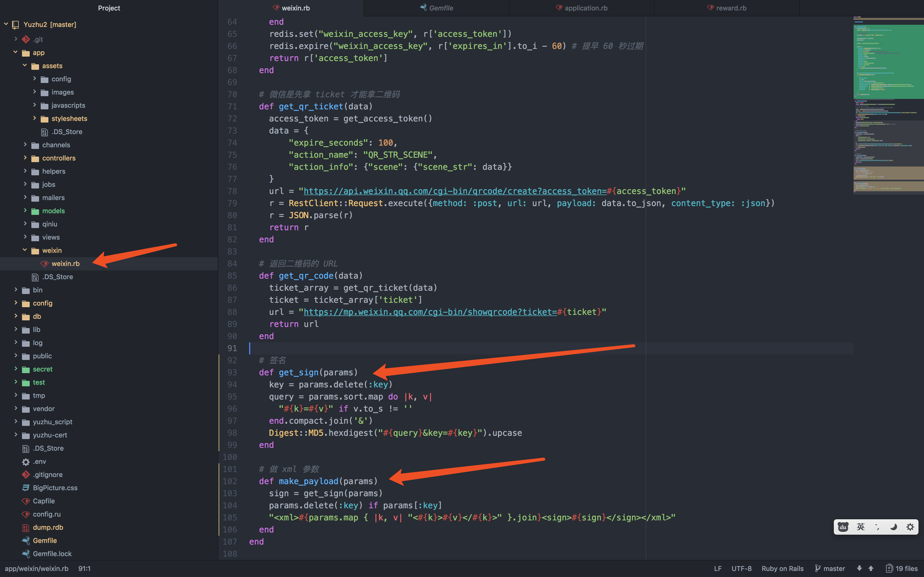Screen dimensions: 924x577
Task: Click the 'du' bear logo in input method toolbar
Action: point(843,527)
